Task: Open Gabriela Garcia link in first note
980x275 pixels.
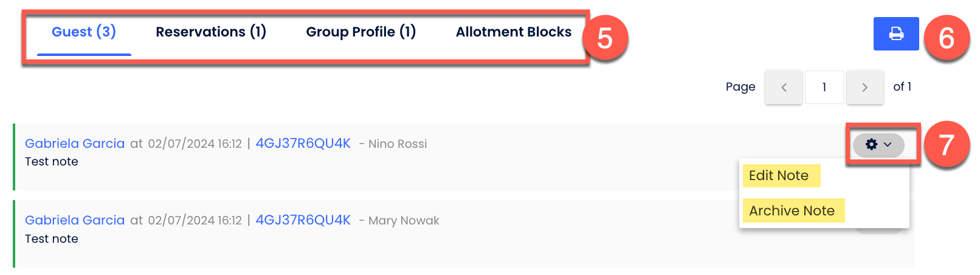Action: pos(75,144)
